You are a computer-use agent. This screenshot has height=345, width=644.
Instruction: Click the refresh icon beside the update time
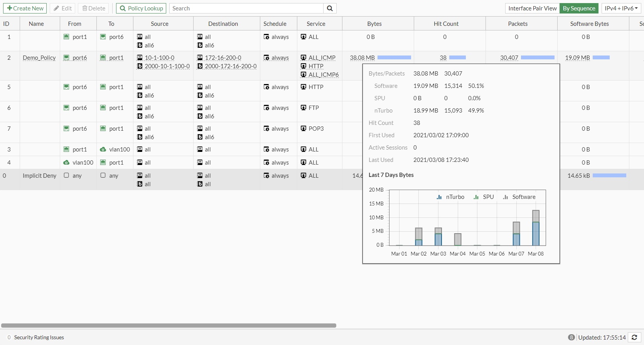tap(634, 337)
